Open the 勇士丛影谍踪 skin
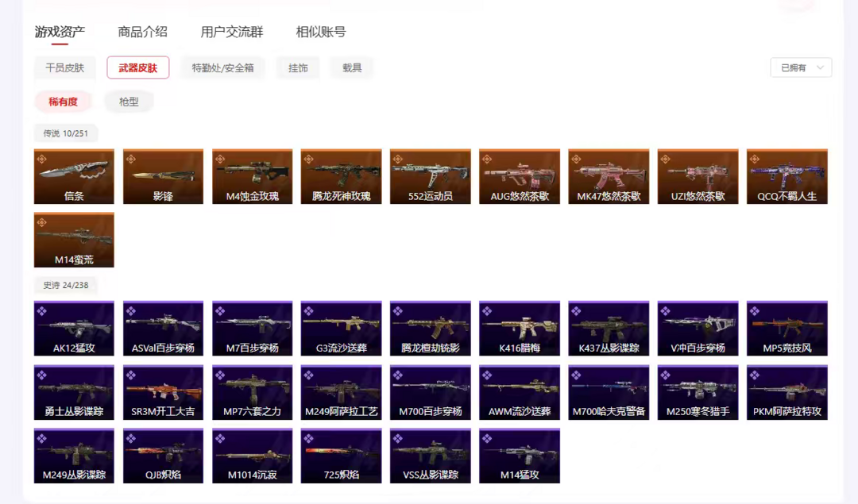Screen dimensions: 858x504 [74, 393]
